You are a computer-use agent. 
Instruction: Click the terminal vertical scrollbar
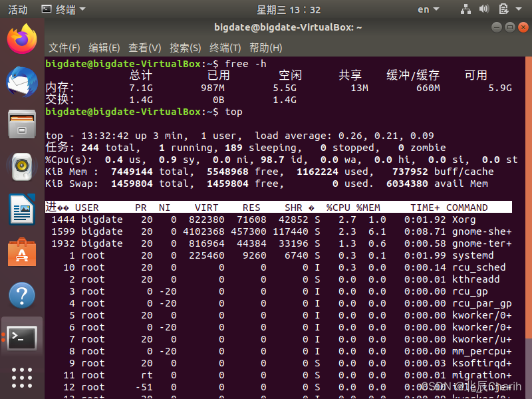coord(529,197)
